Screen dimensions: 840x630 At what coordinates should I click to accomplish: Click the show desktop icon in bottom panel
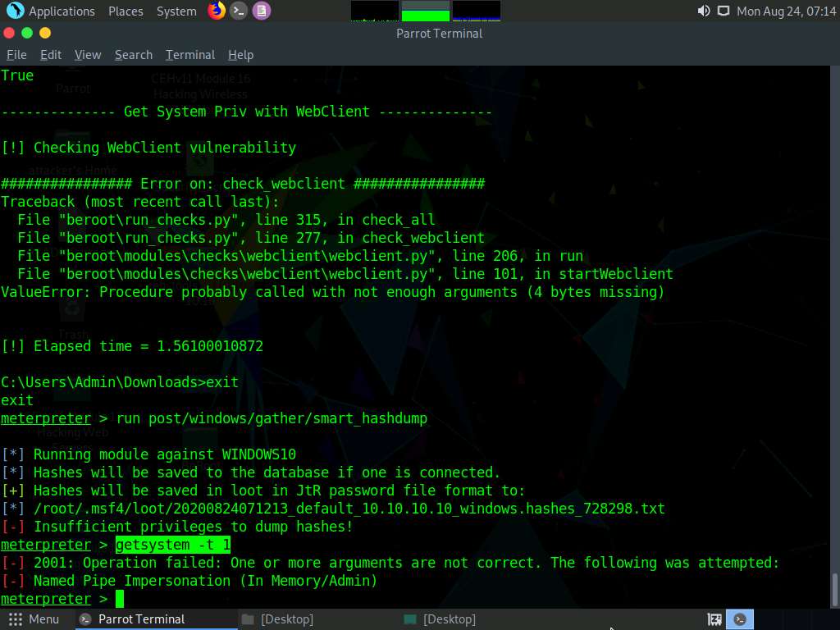[x=714, y=619]
